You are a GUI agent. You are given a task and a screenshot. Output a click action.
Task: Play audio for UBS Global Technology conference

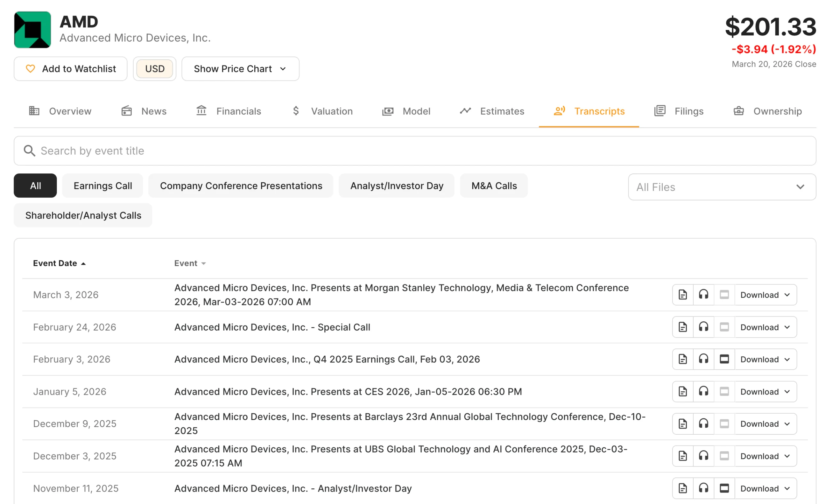pos(703,456)
